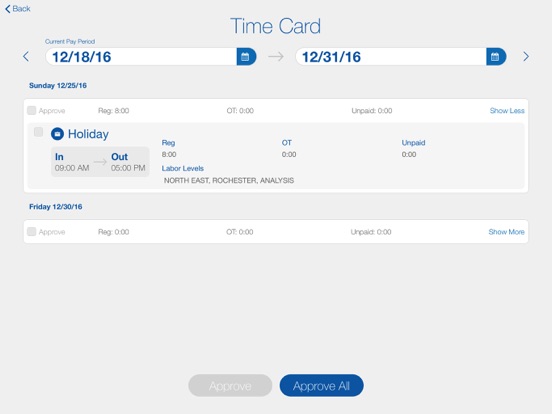Click the Labor Levels label
Image resolution: width=552 pixels, height=414 pixels.
(x=183, y=168)
